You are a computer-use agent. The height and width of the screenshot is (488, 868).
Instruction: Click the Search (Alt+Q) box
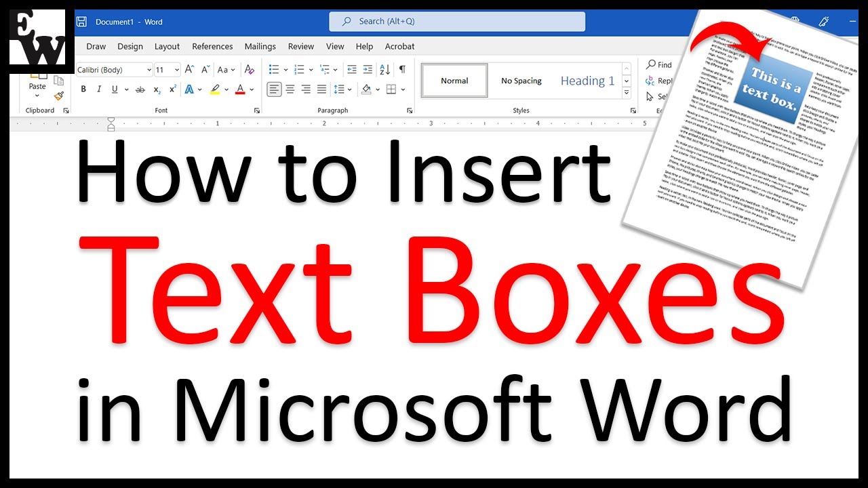point(457,22)
